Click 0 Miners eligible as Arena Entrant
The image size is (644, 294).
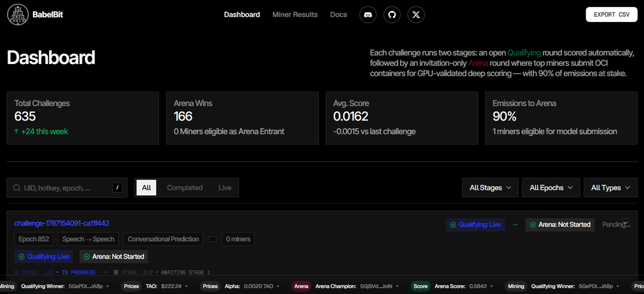pos(229,132)
